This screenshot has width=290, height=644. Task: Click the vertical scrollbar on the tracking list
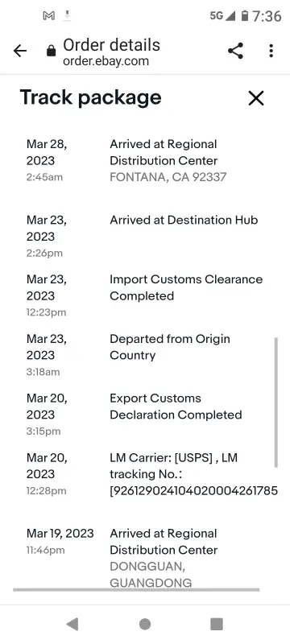pyautogui.click(x=276, y=402)
